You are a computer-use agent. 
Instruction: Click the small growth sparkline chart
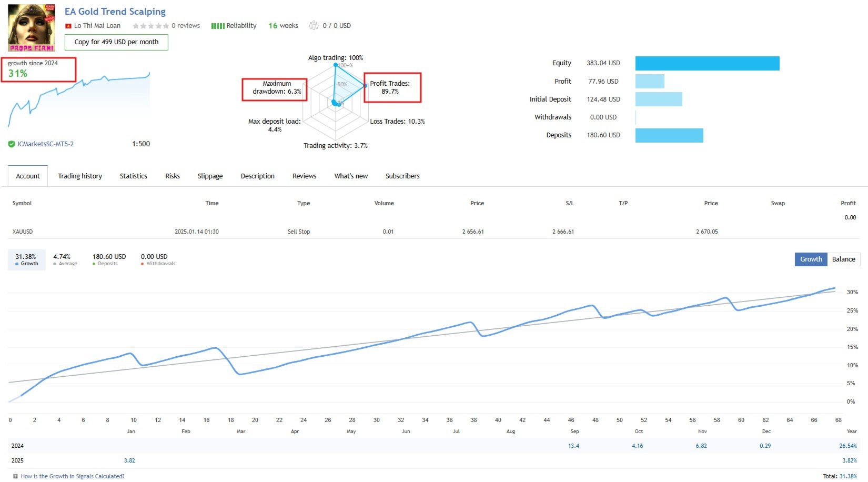click(79, 100)
